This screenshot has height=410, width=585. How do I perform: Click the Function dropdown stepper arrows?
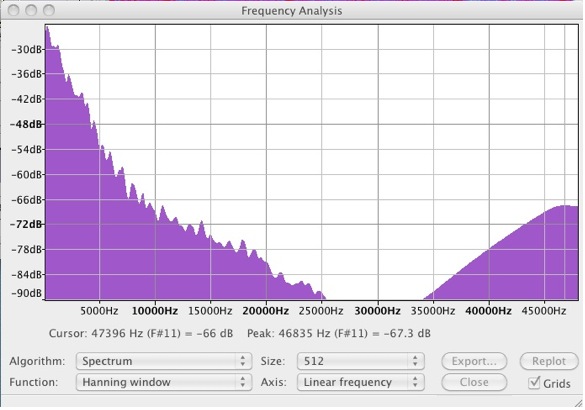click(x=243, y=382)
